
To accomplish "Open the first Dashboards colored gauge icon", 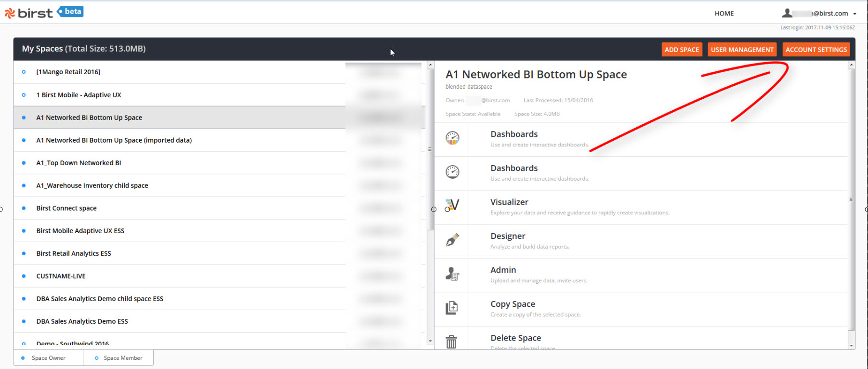I will coord(452,138).
